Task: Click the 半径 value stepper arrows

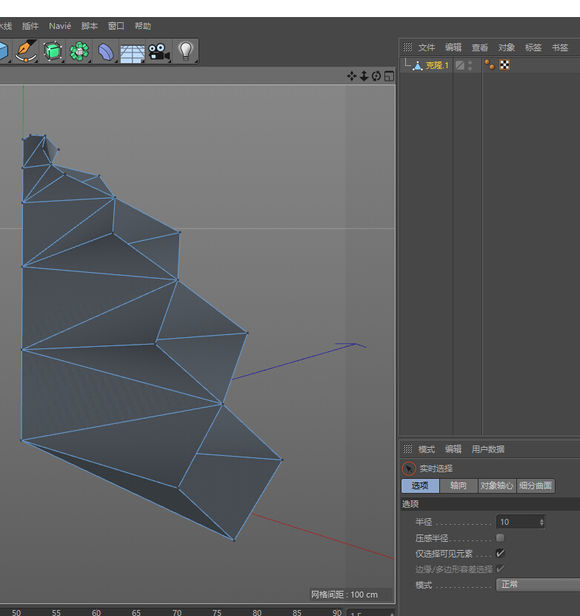Action: 541,522
